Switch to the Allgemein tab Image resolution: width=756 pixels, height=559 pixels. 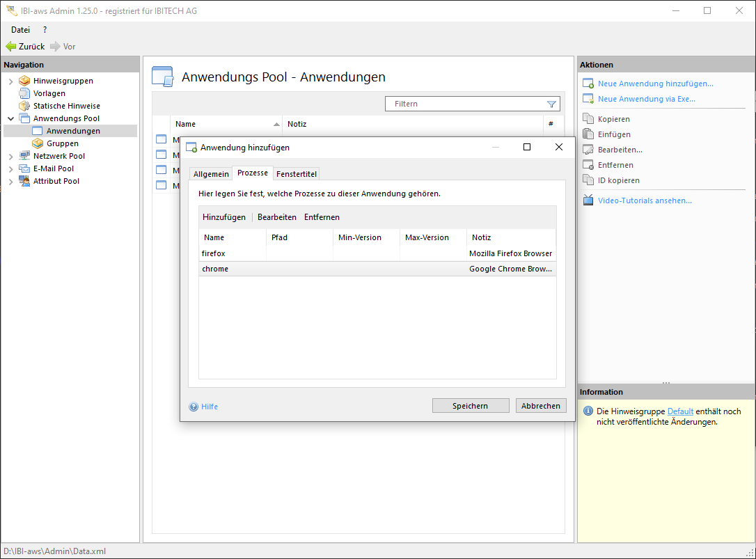point(211,174)
